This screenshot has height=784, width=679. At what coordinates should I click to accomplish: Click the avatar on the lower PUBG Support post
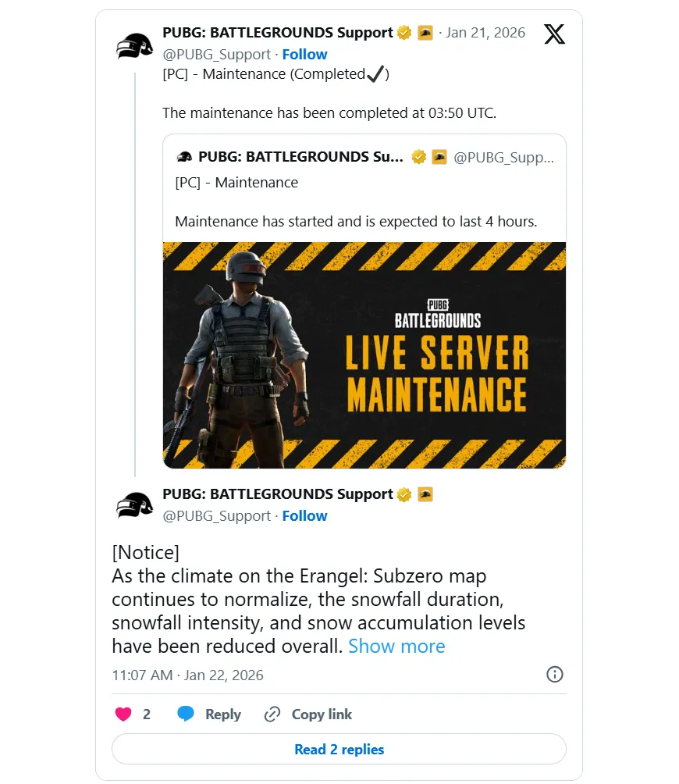point(134,504)
